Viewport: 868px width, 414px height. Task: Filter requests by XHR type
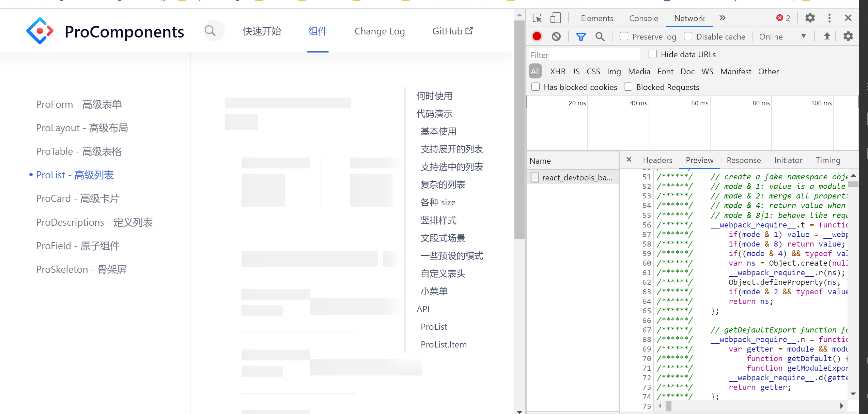click(558, 72)
